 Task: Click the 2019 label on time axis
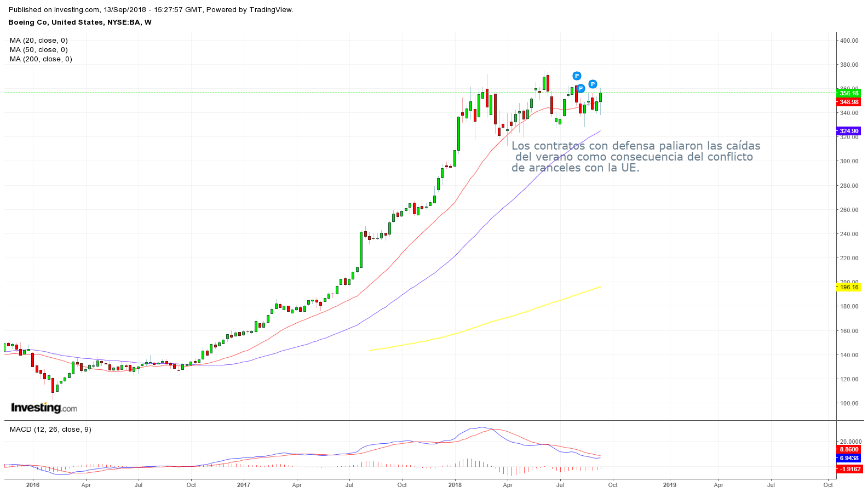[669, 485]
